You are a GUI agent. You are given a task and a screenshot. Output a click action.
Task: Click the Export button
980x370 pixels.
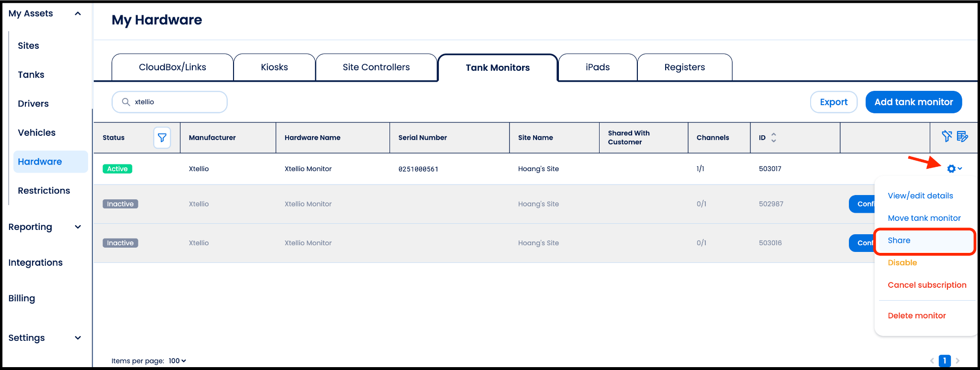[834, 102]
